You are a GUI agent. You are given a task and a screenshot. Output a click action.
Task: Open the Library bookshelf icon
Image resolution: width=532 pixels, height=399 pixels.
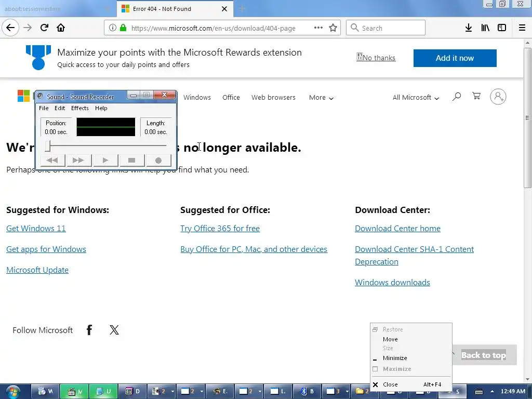(x=485, y=28)
